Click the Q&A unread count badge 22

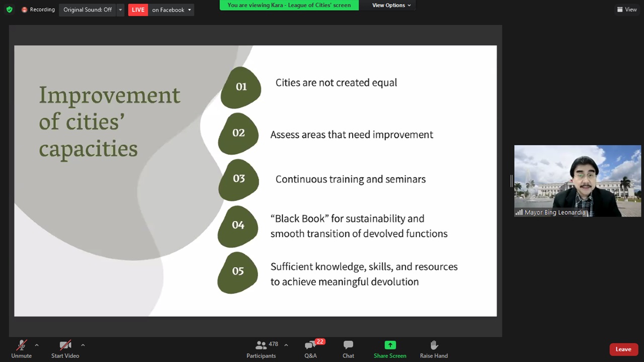coord(320,342)
